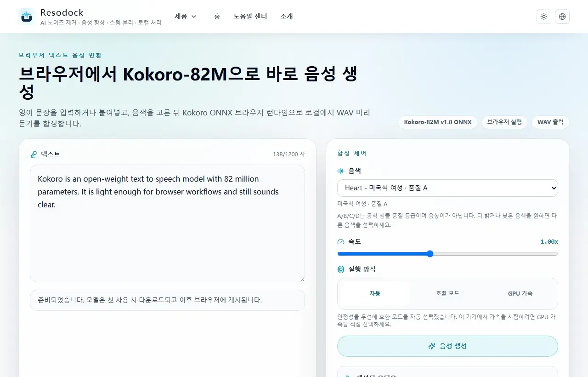Click the 음색 section label

tap(355, 171)
